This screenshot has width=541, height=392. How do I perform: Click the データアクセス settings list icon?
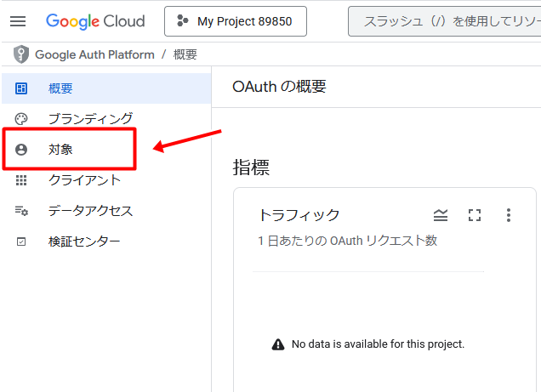[21, 211]
